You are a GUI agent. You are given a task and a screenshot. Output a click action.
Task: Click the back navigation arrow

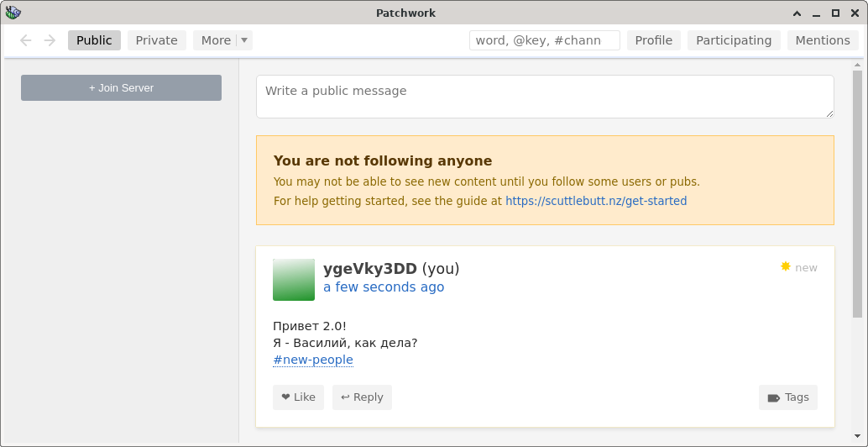tap(25, 40)
